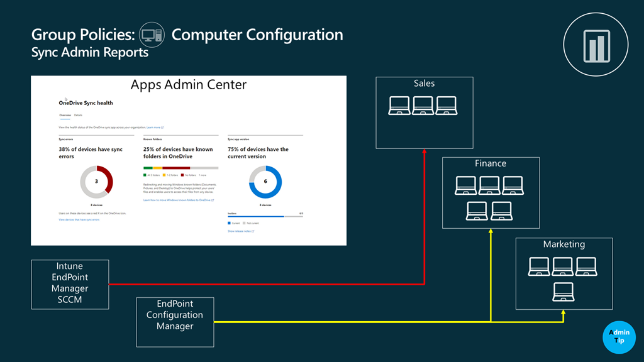Click the red segment of sync errors donut
Viewport: 644px width, 362px height.
tap(109, 179)
